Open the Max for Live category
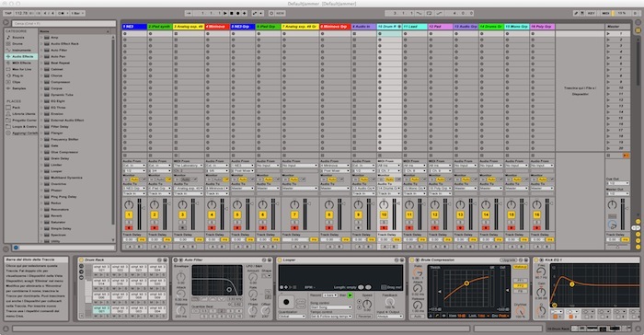644x335 pixels. click(20, 69)
